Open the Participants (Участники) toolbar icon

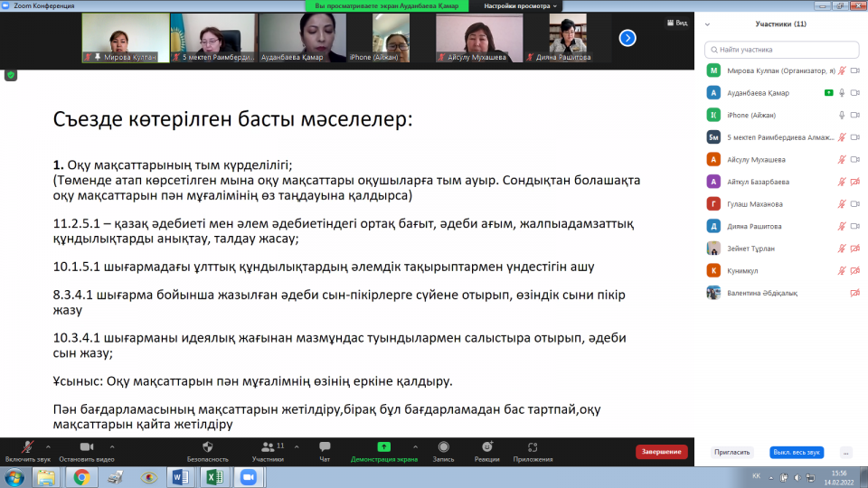268,446
